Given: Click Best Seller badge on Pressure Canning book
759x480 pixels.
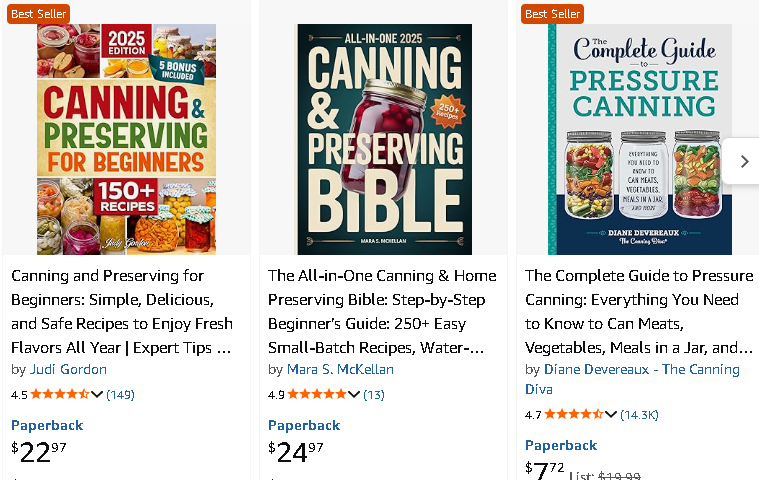Looking at the screenshot, I should click(x=552, y=14).
